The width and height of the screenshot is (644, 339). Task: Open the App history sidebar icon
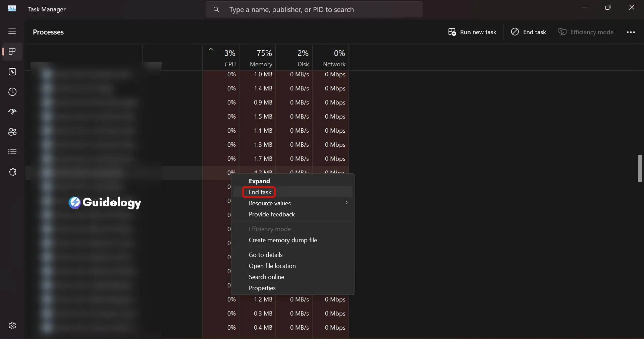click(x=12, y=92)
